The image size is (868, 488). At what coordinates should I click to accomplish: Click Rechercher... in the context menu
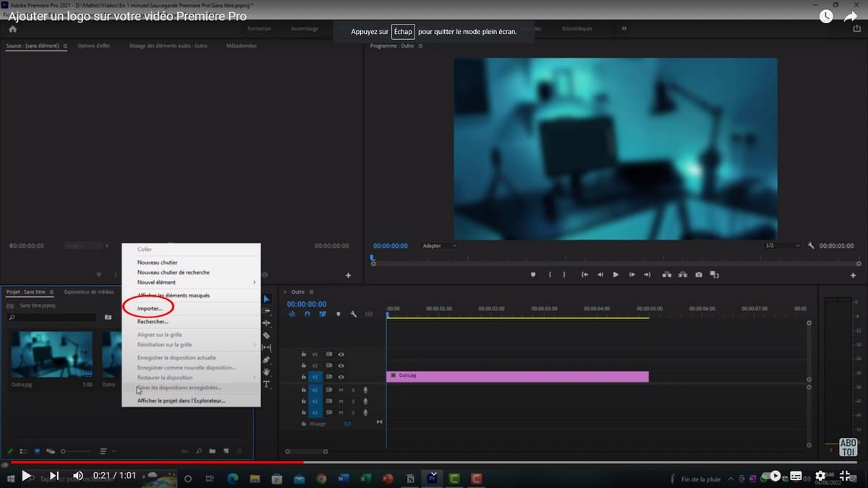(x=153, y=322)
